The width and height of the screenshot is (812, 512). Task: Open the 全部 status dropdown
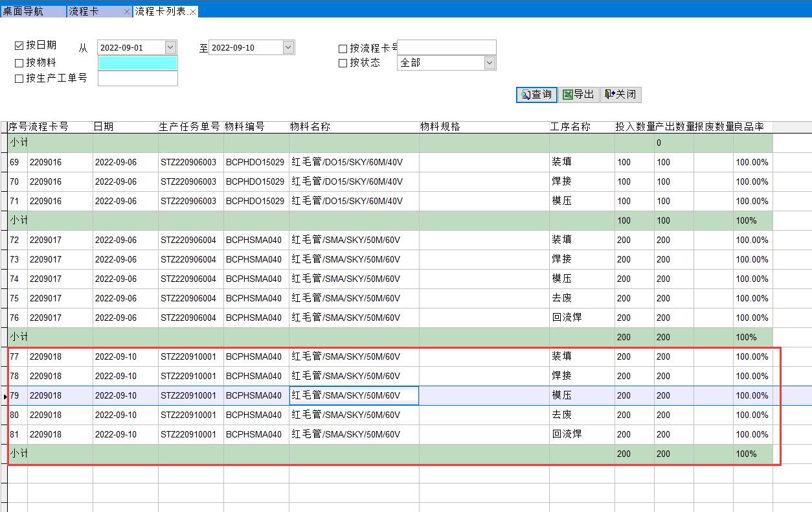[490, 63]
